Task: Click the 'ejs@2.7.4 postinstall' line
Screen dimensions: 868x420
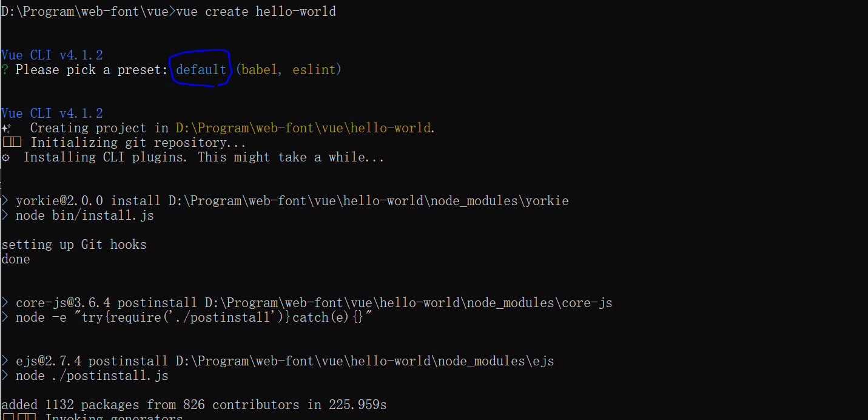Action: [278, 361]
